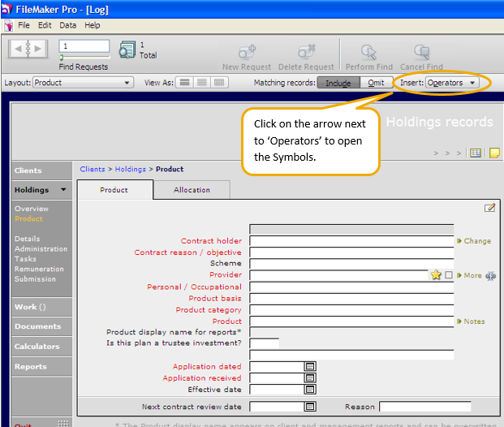This screenshot has height=427, width=504.
Task: Open the Calculators sidebar section
Action: 41,347
